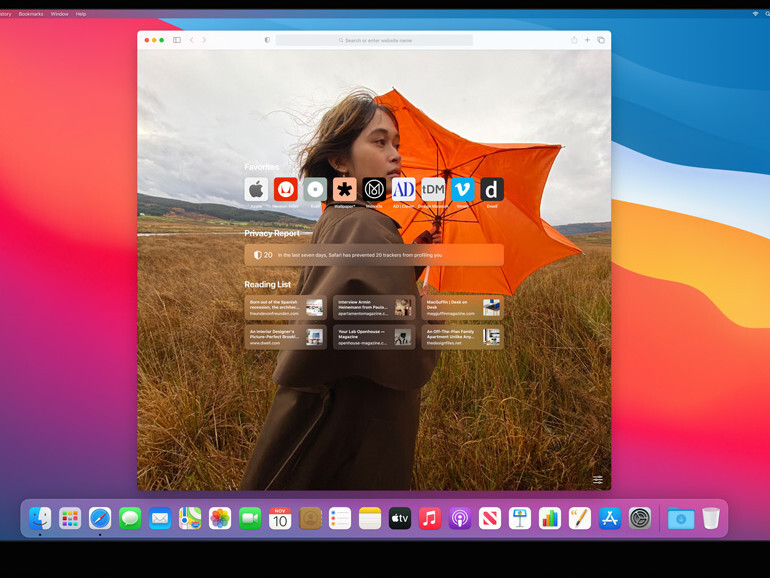Open start page customization settings

(x=597, y=480)
